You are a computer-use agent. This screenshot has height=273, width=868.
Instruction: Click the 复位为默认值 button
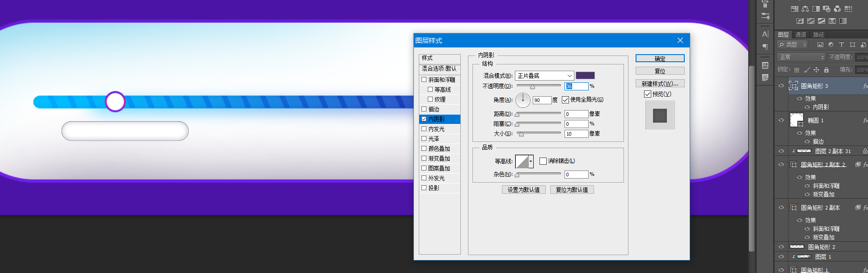572,190
